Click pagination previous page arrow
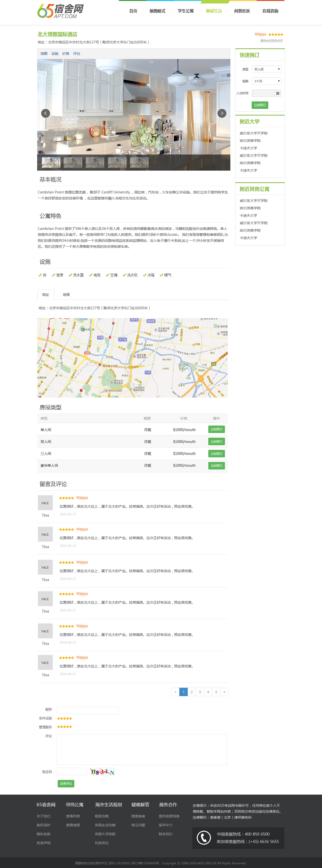The image size is (322, 868). click(x=175, y=692)
